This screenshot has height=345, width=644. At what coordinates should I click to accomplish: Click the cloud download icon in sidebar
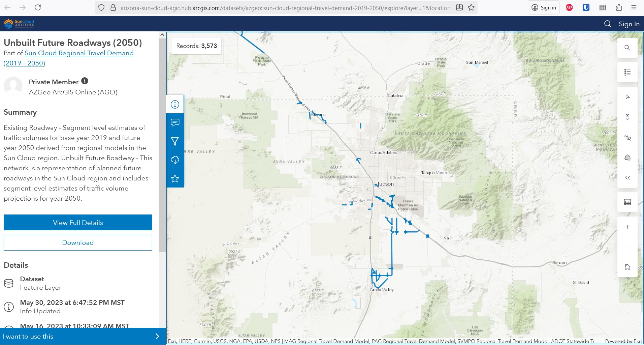tap(175, 160)
